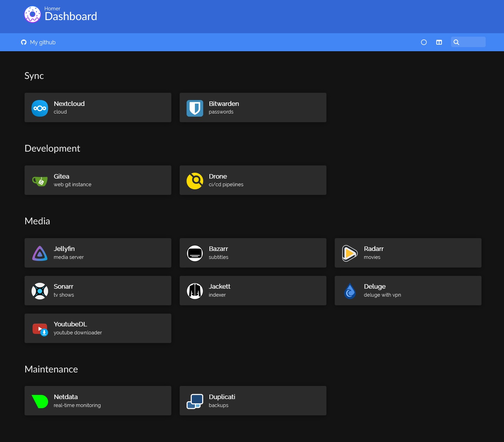Click the search magnifier icon
Screen dimensions: 504x442
pyautogui.click(x=456, y=42)
